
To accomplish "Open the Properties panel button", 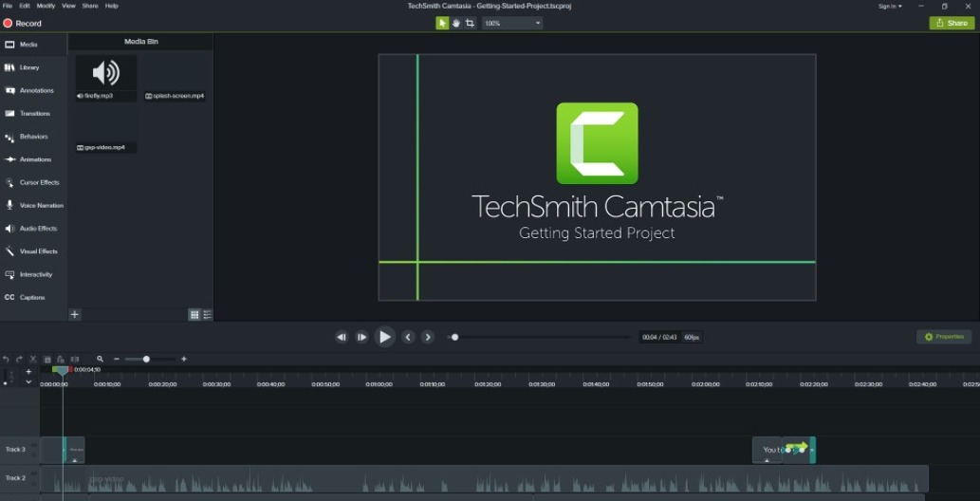I will point(944,337).
